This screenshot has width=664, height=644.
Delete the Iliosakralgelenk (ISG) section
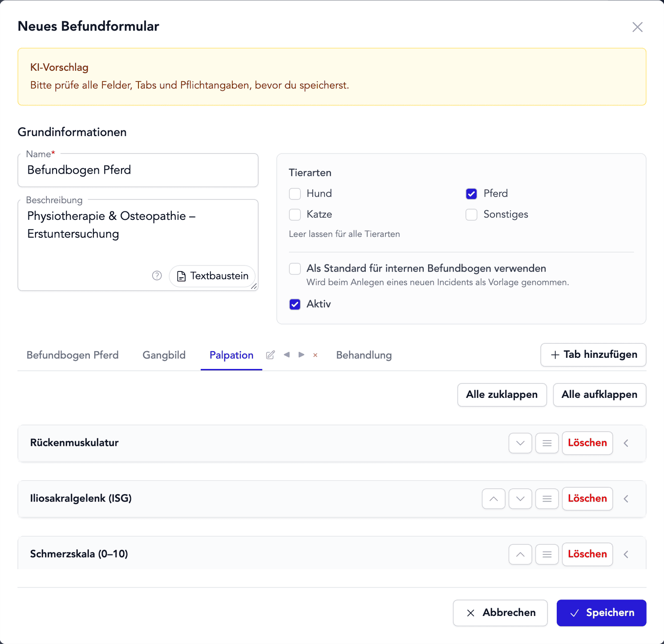click(587, 498)
